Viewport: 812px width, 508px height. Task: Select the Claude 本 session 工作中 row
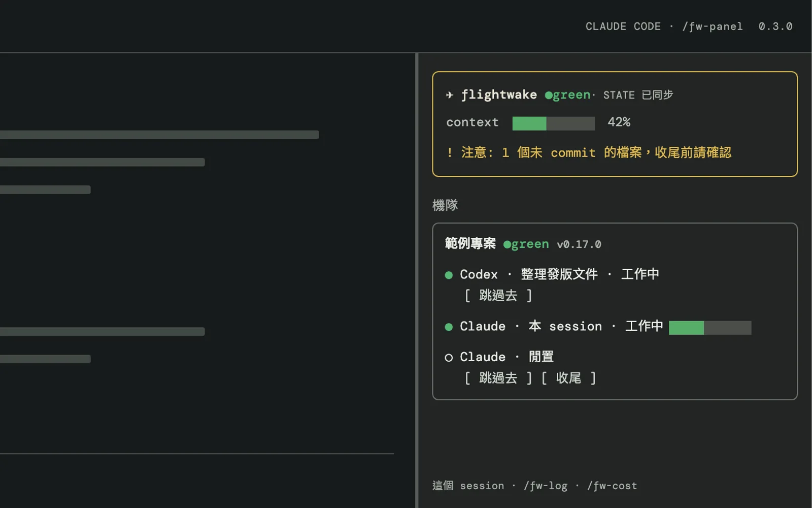598,327
